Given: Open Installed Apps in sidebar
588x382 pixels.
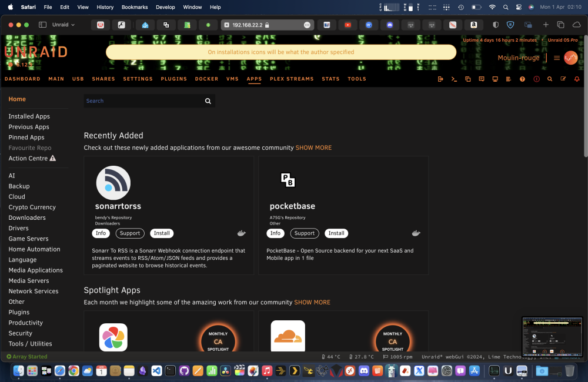Looking at the screenshot, I should point(29,116).
